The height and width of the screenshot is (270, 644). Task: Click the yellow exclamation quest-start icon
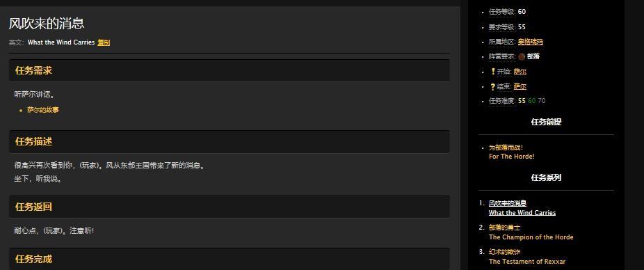coord(493,72)
